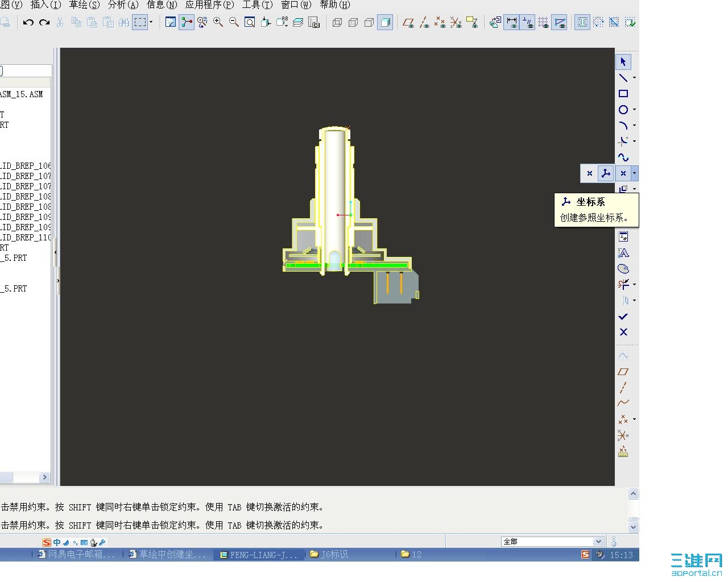This screenshot has width=728, height=582.
Task: Toggle coordinate systems display
Action: click(x=456, y=22)
